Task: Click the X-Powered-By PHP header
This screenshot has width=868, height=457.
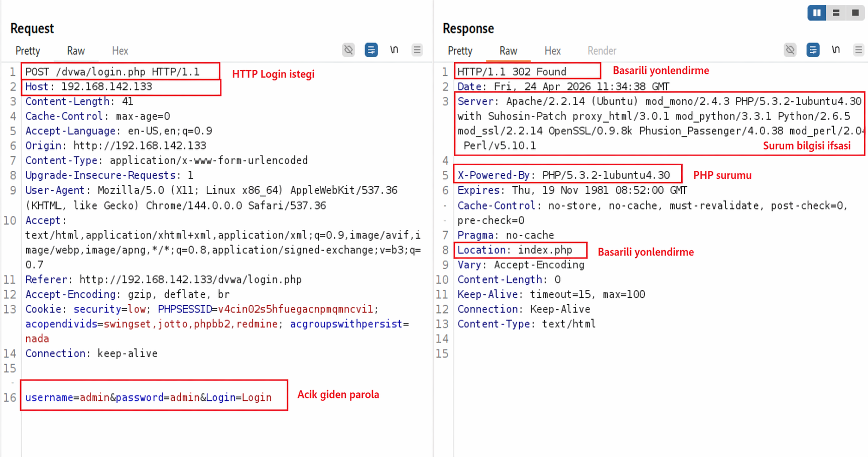Action: click(563, 175)
